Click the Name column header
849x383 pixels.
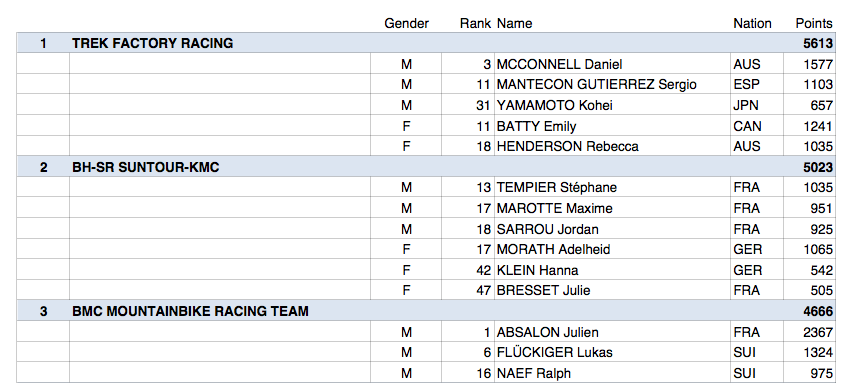(x=514, y=23)
